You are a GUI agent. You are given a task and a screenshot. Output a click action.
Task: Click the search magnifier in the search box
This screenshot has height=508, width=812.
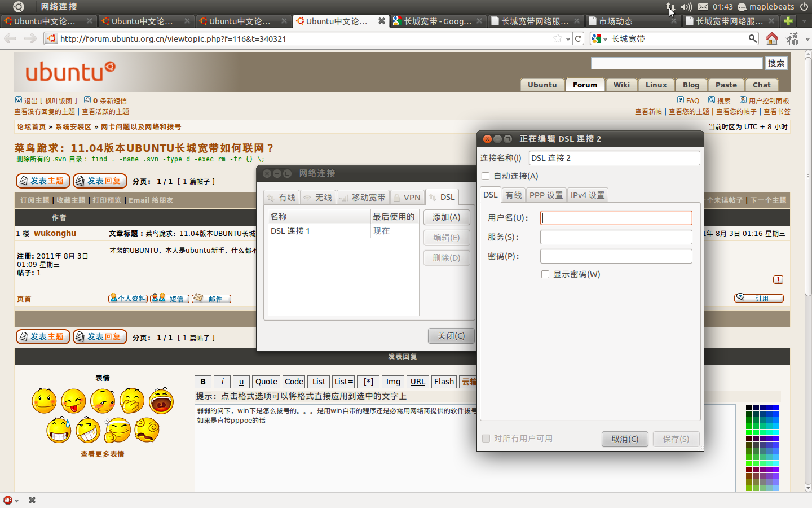click(x=753, y=38)
